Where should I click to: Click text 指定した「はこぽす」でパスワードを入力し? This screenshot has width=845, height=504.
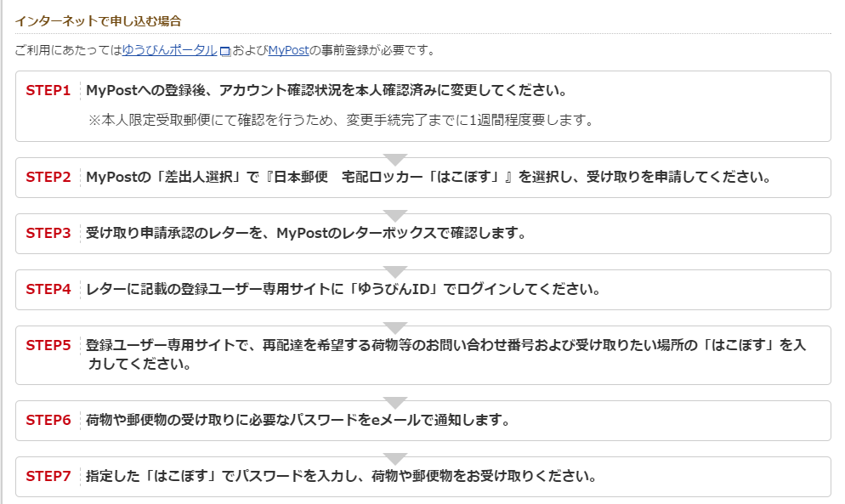[x=222, y=476]
